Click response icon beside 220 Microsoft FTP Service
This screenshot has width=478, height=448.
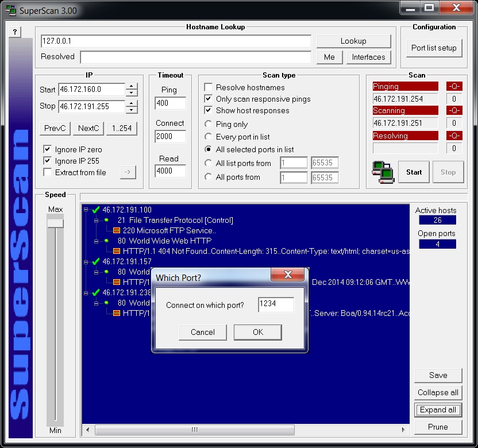click(x=117, y=230)
